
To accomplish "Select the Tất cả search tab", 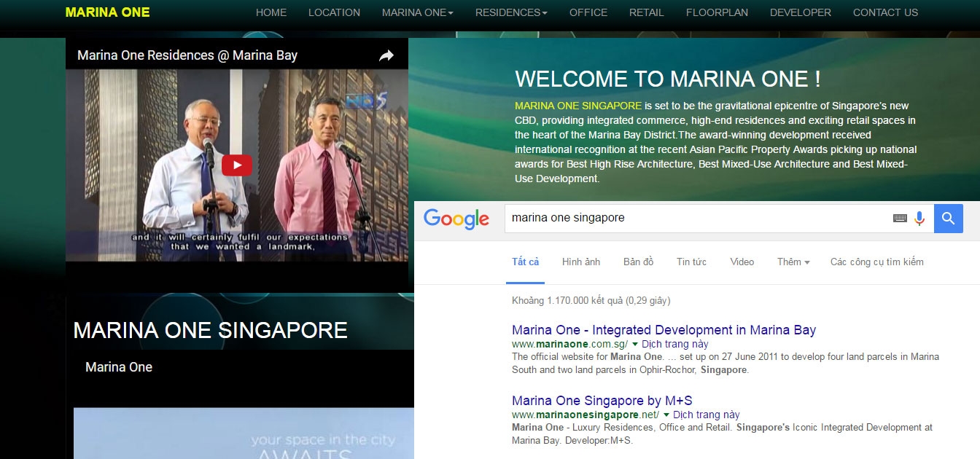I will (x=525, y=262).
